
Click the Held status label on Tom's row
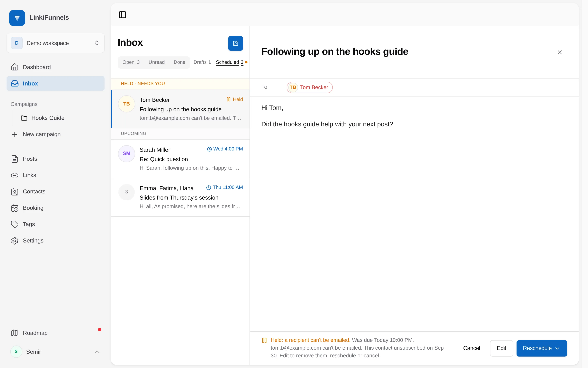pos(235,100)
